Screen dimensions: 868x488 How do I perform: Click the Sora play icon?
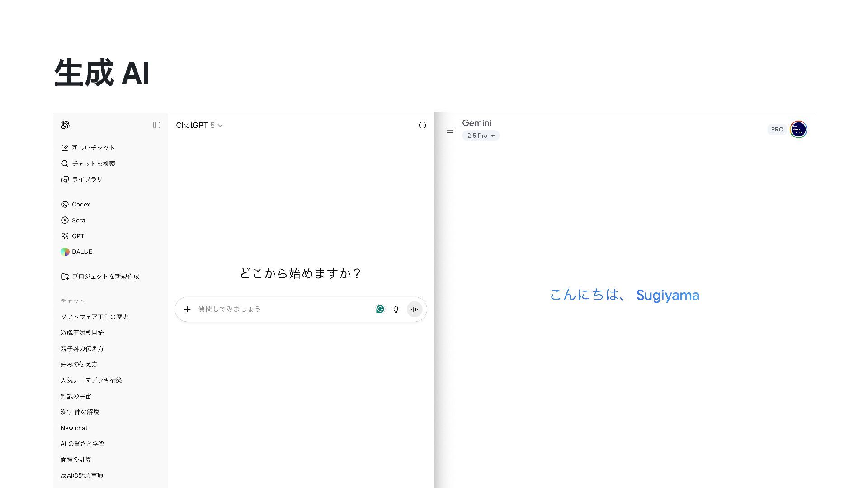tap(65, 220)
